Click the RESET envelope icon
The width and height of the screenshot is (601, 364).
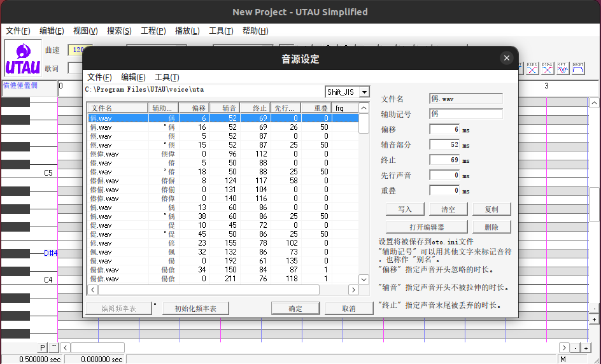coord(578,68)
